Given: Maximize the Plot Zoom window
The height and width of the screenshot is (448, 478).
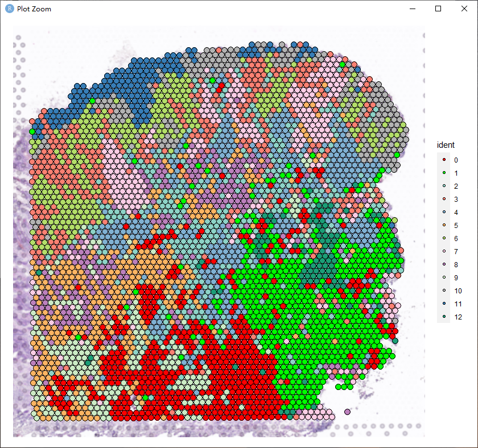Looking at the screenshot, I should (x=438, y=9).
